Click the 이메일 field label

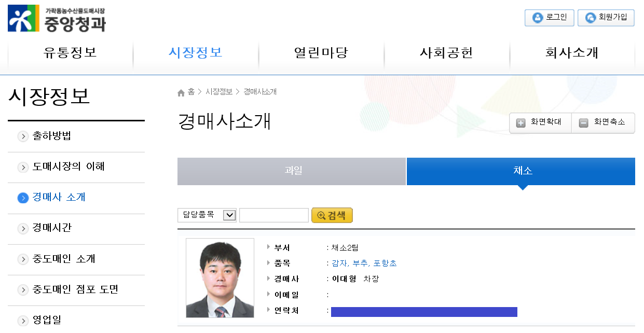(x=286, y=295)
